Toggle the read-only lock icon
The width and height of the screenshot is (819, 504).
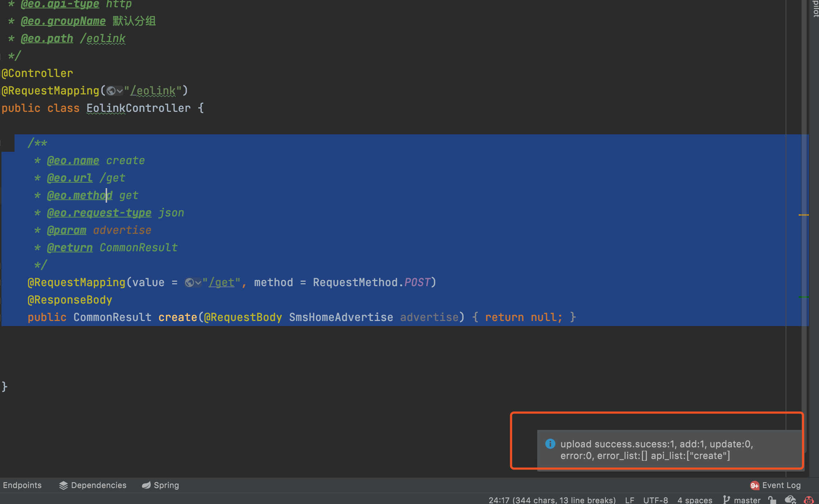(x=772, y=500)
